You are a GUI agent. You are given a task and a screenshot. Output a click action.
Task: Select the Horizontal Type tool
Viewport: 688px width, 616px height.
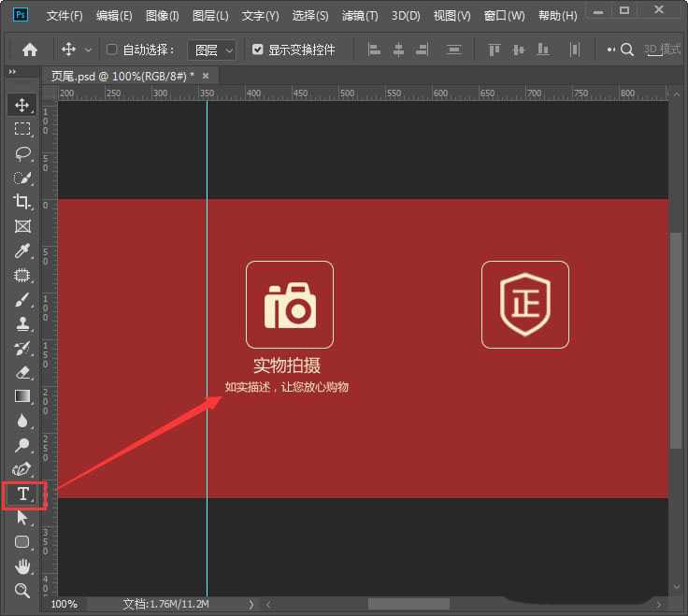[23, 494]
